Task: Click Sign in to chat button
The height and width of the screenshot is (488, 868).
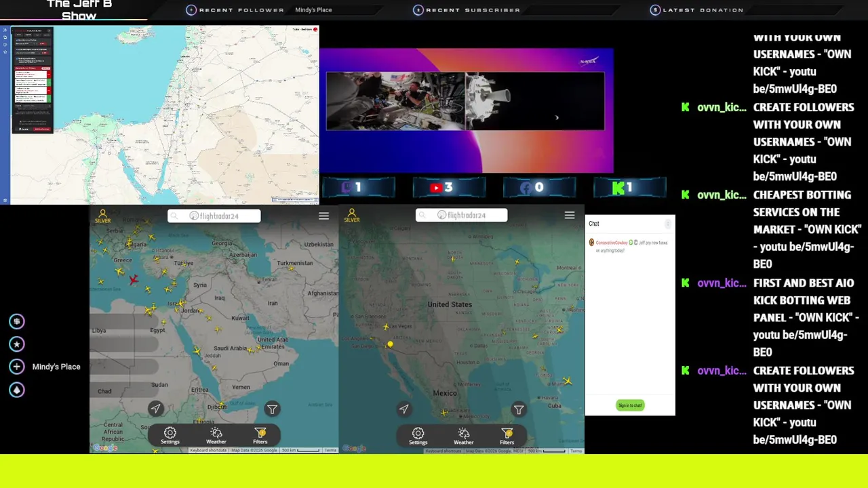Action: [x=630, y=405]
